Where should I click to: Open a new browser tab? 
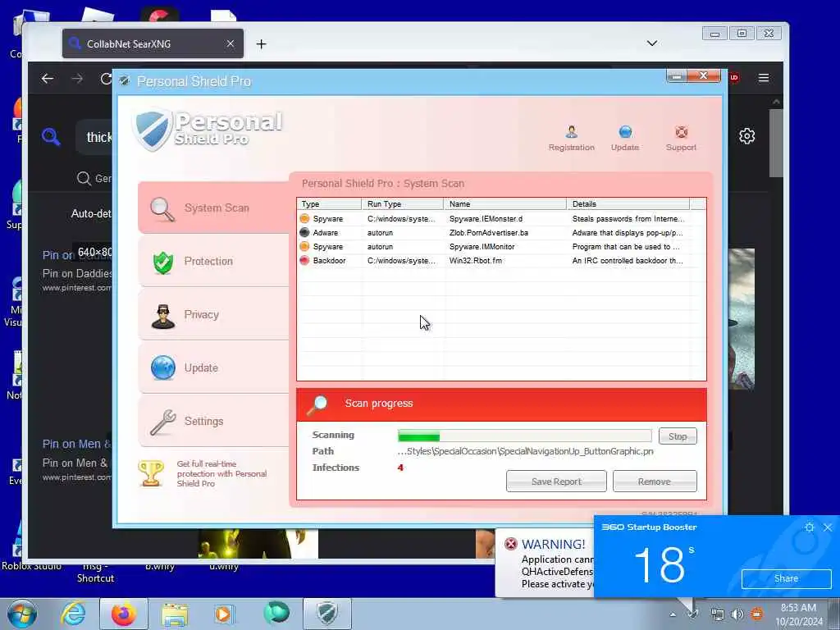[x=261, y=44]
